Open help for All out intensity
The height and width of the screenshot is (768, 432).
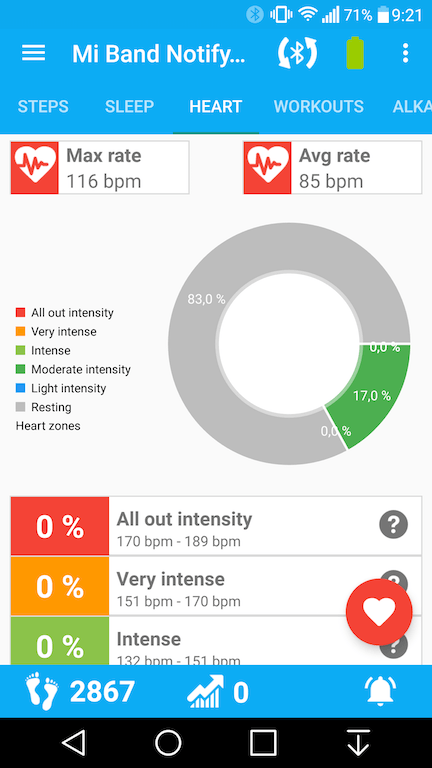393,525
